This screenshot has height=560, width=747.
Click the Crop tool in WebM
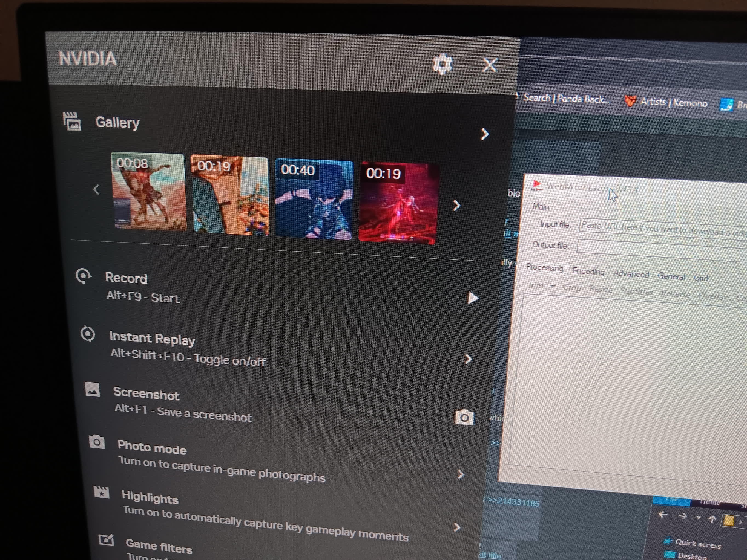pos(571,288)
